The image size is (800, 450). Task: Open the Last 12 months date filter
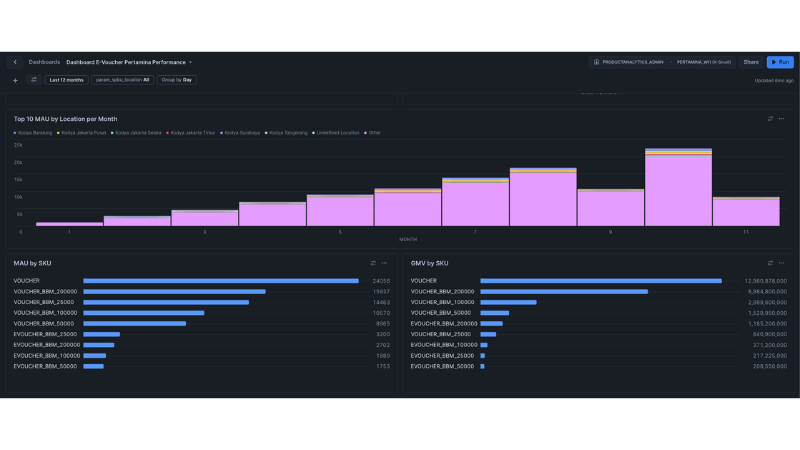(66, 80)
